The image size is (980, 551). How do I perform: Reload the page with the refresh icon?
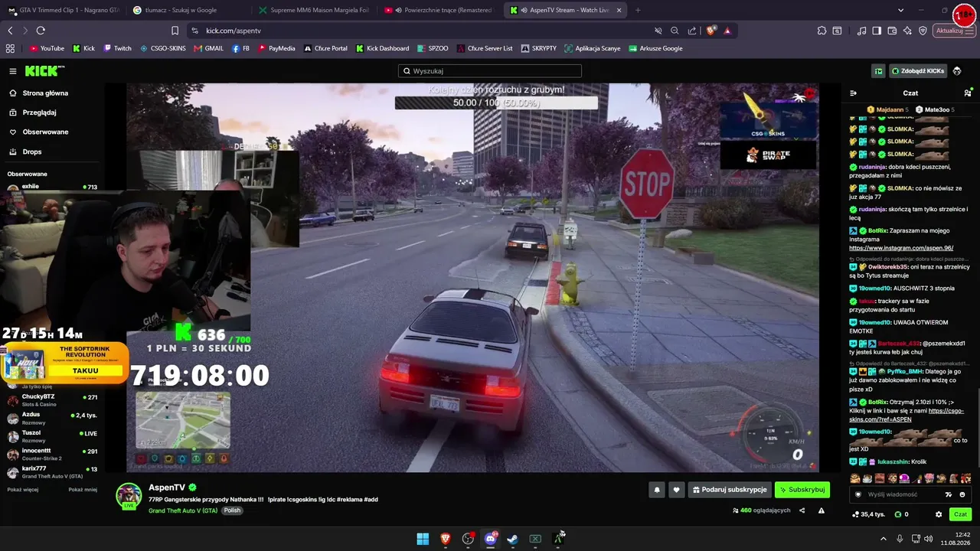tap(41, 31)
